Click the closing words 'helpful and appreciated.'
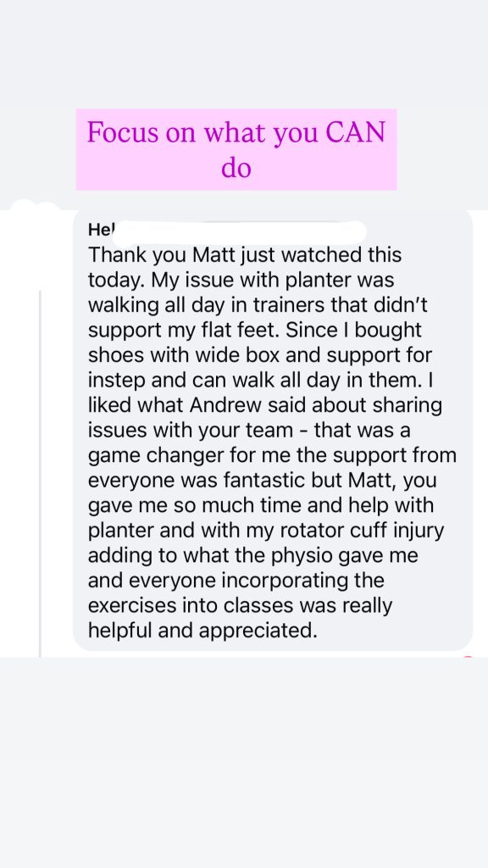The width and height of the screenshot is (488, 868). [203, 631]
